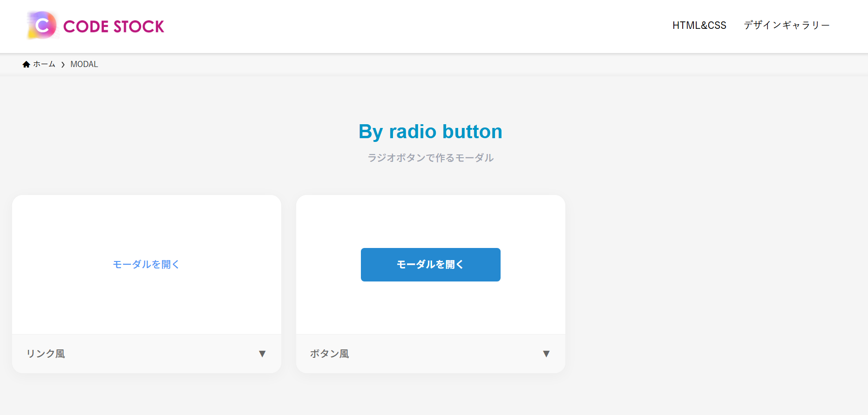
Task: Click the down triangle on ボタン風 card
Action: [546, 354]
